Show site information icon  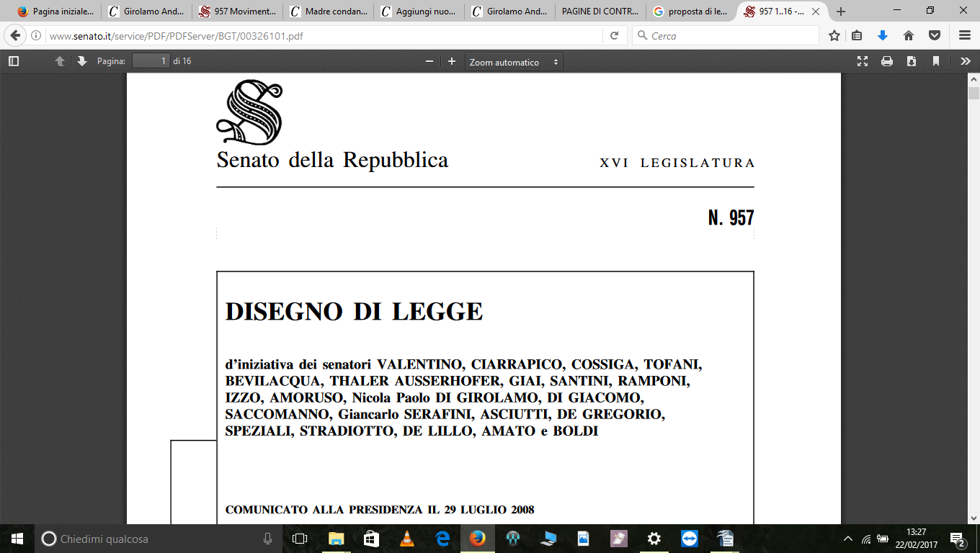pyautogui.click(x=36, y=35)
